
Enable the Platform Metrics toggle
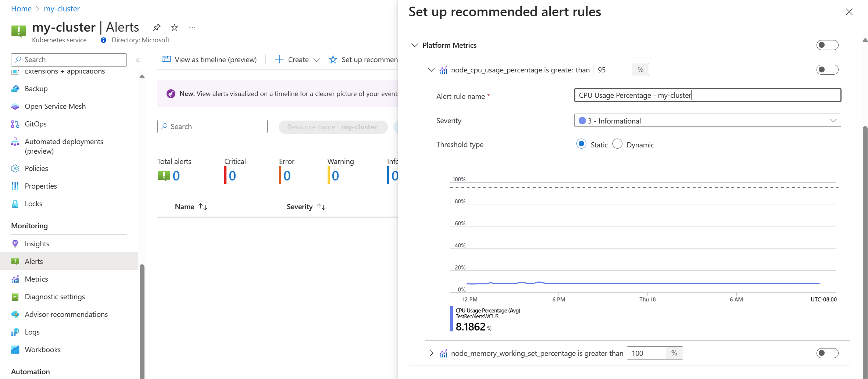(x=827, y=45)
